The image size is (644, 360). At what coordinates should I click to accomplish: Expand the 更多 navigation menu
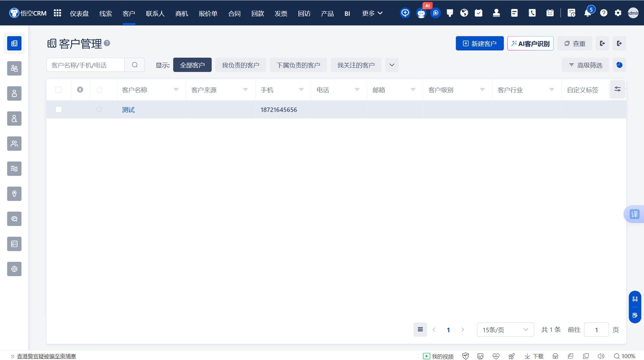click(372, 13)
